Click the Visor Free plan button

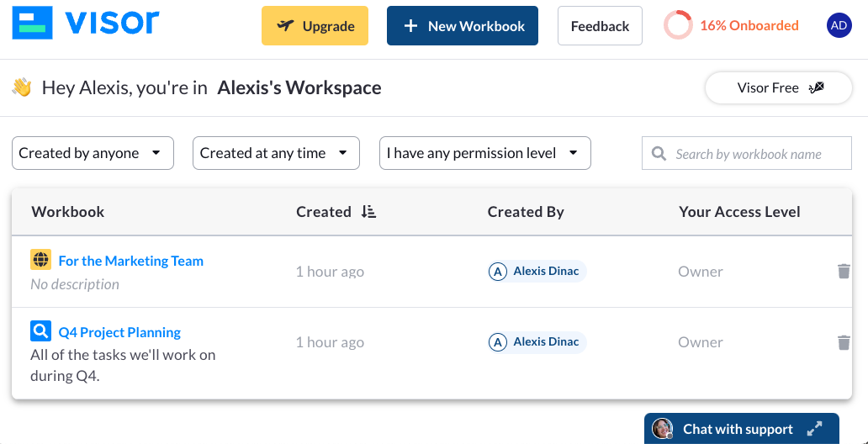click(x=778, y=87)
